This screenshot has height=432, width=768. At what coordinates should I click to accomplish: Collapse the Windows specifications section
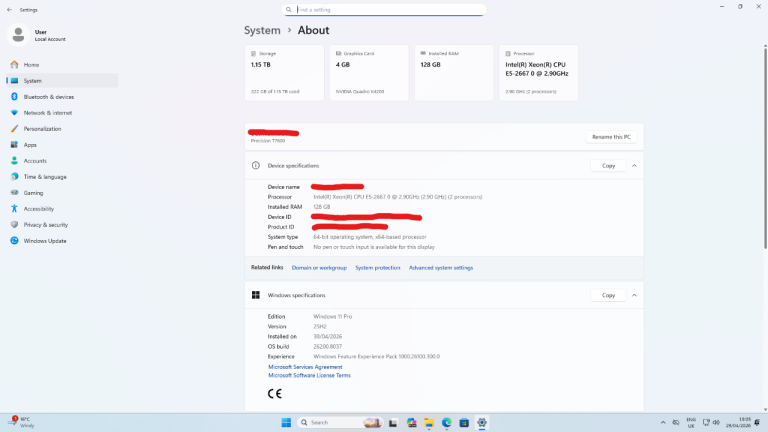tap(634, 295)
